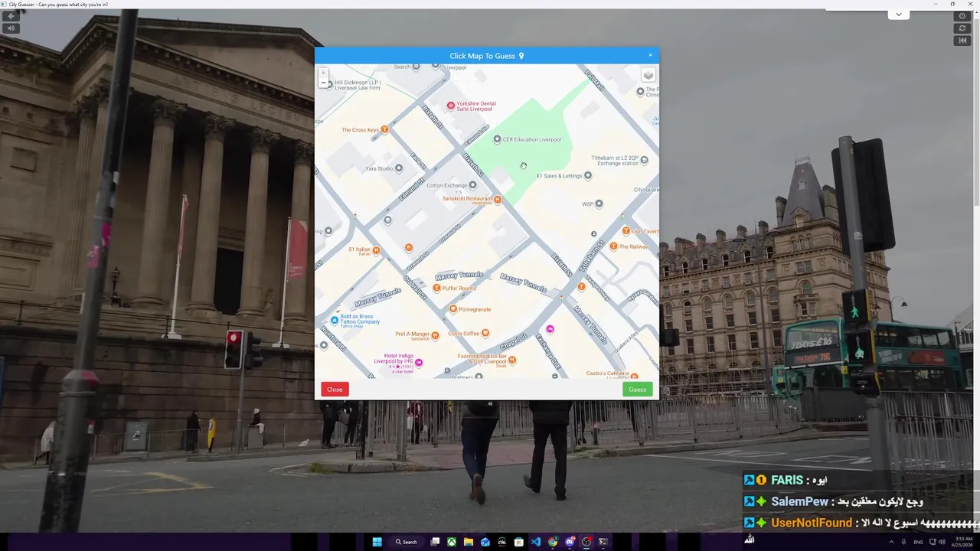Open the map layers control
The width and height of the screenshot is (980, 551).
648,75
